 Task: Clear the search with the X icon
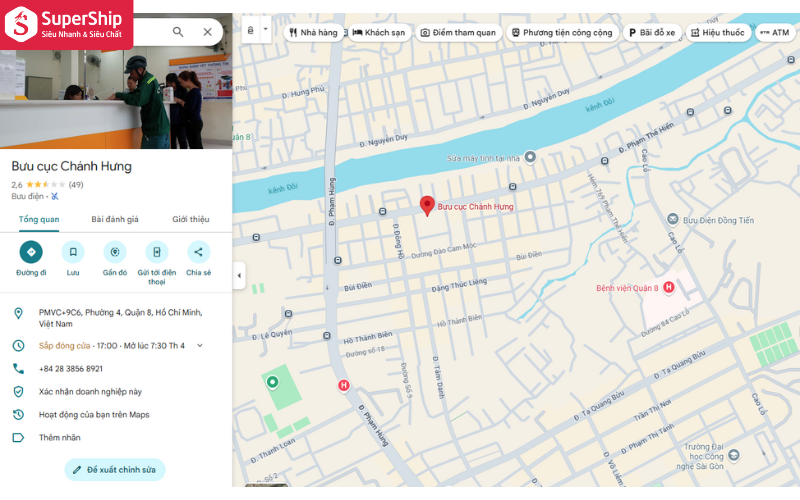[x=207, y=32]
